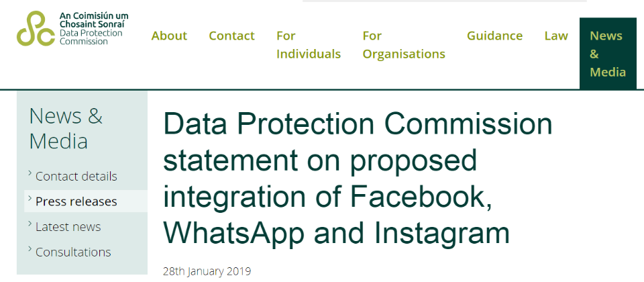Image resolution: width=644 pixels, height=282 pixels.
Task: Click the Data Protection Commission logo icon
Action: (x=36, y=28)
